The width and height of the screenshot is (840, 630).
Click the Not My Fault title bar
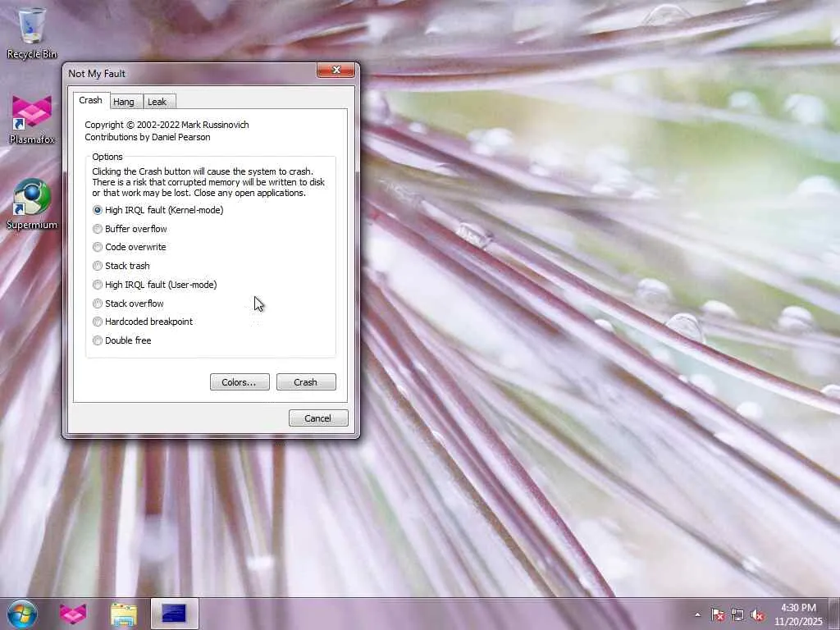point(190,73)
